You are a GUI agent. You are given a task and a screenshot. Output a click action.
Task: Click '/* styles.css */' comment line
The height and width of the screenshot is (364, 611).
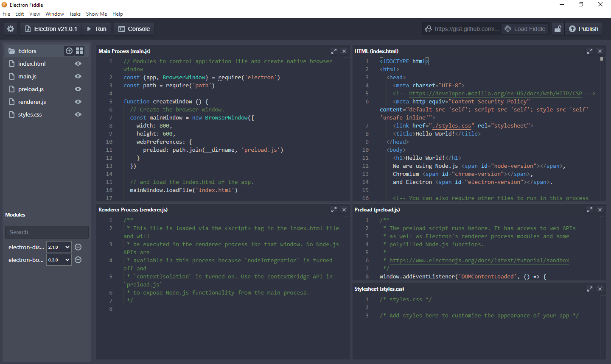[406, 299]
